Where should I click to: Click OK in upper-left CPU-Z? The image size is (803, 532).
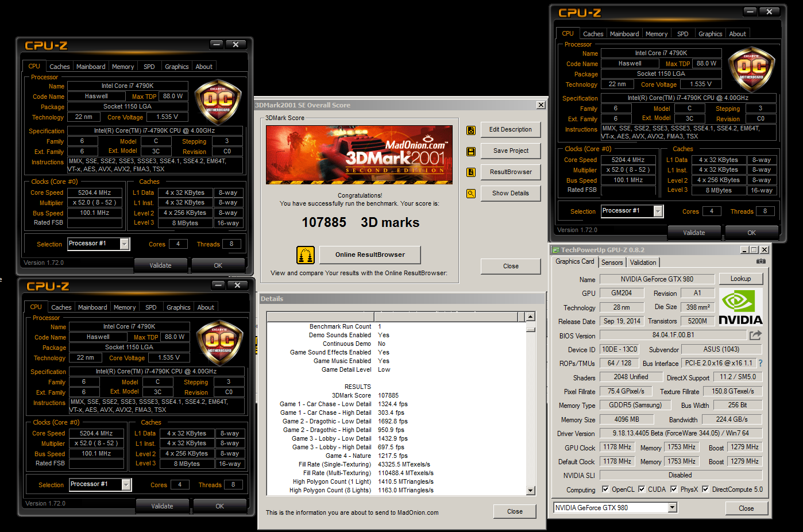click(x=218, y=265)
